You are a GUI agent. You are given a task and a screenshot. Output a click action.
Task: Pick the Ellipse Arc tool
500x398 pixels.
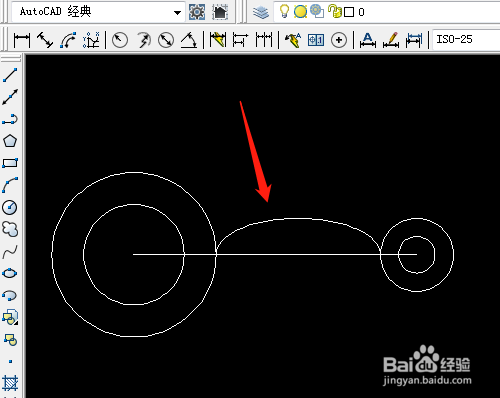[10, 295]
